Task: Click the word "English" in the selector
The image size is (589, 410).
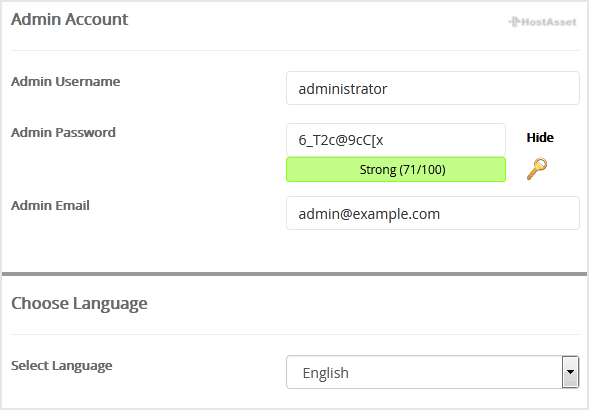Action: point(325,373)
